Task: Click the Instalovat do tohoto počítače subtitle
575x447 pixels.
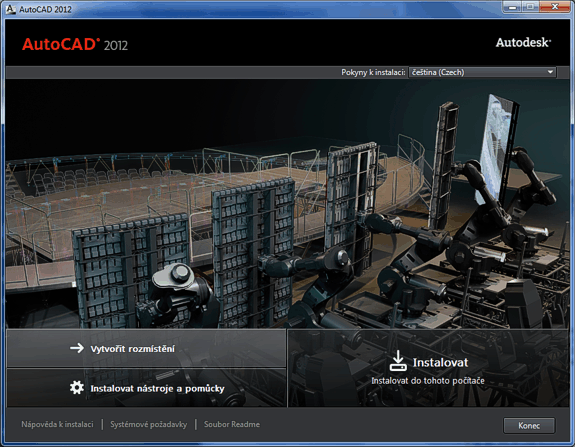Action: coord(428,381)
